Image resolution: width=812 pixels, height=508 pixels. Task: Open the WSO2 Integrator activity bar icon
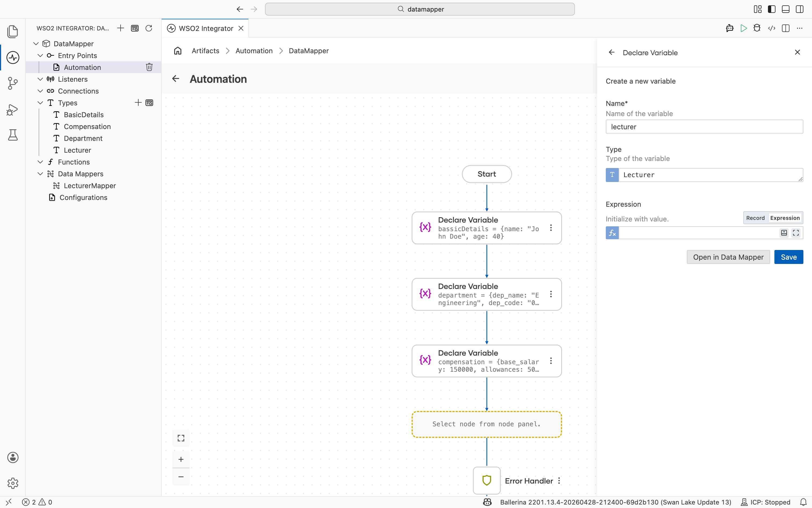pyautogui.click(x=13, y=58)
